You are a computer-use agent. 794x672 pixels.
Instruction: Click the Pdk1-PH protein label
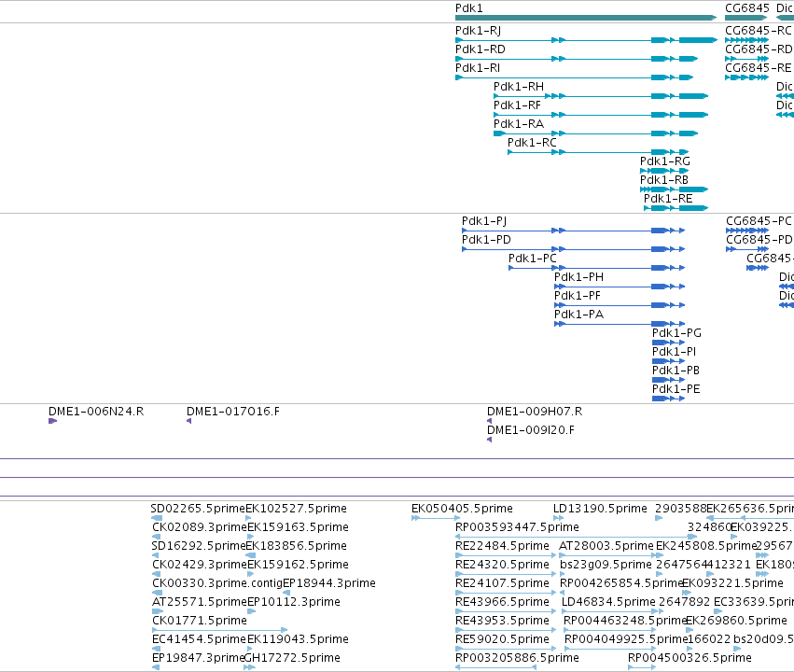pyautogui.click(x=578, y=277)
